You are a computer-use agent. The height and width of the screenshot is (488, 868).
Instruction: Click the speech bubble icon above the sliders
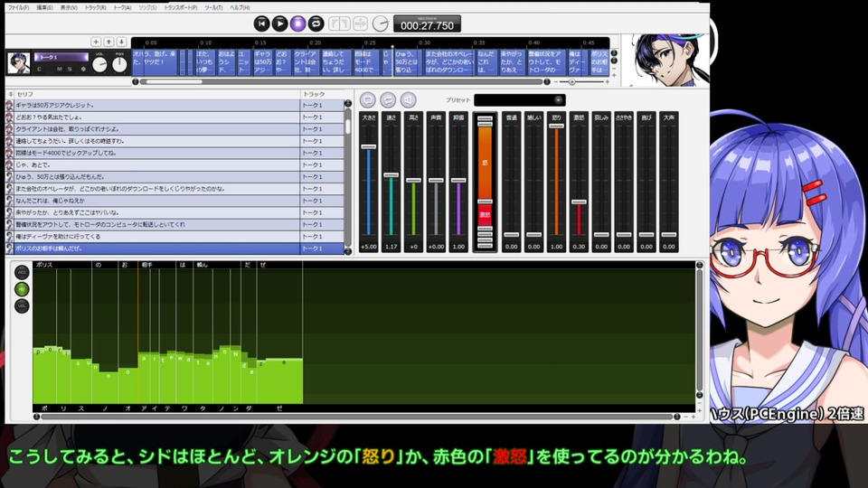click(x=368, y=100)
